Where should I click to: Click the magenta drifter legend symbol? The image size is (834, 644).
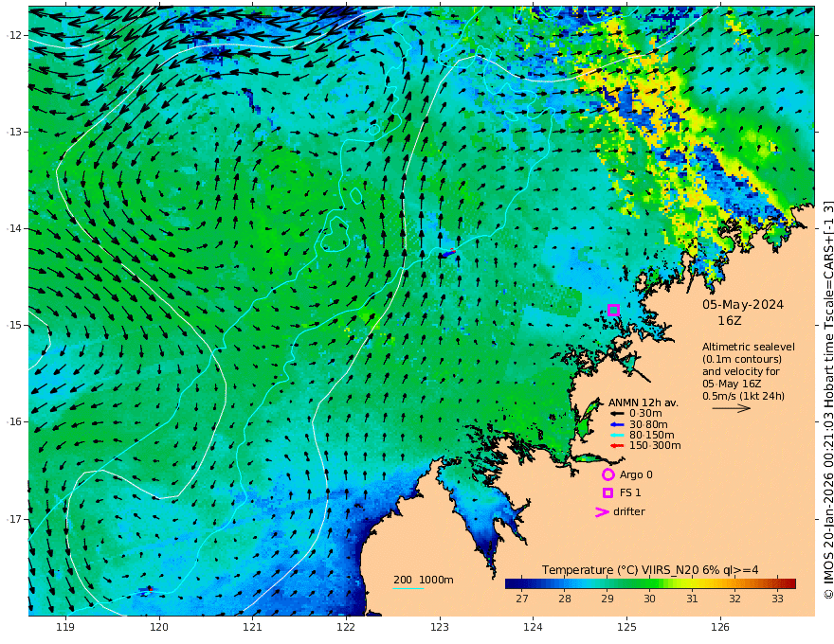click(602, 512)
